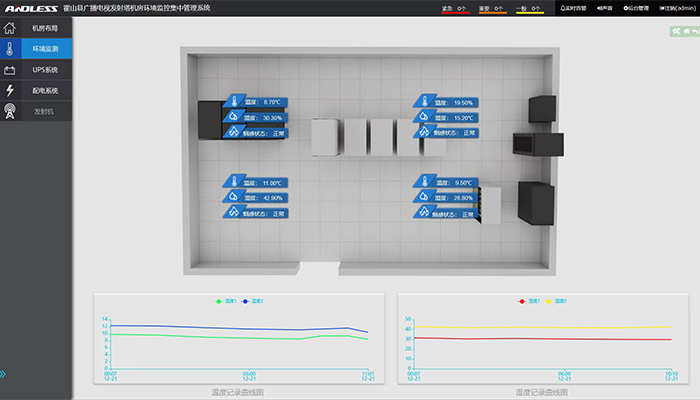
Task: Open the UPS系统 menu item
Action: [46, 70]
